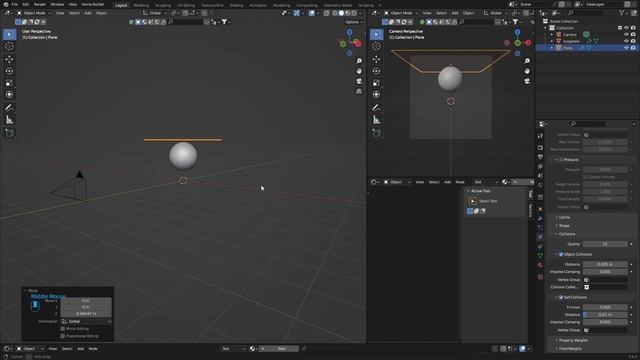Toggle perspective/orthographic icon in left viewport
640x360 pixels.
[x=359, y=91]
